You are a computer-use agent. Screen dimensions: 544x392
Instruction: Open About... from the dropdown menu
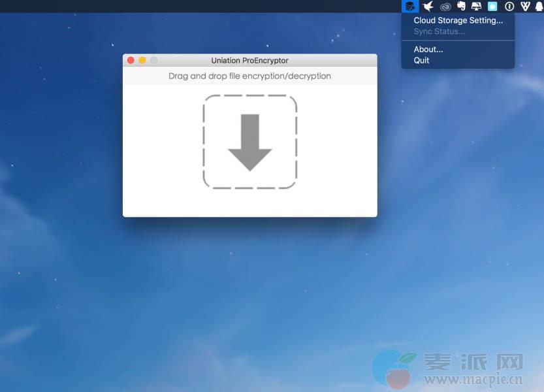coord(428,50)
